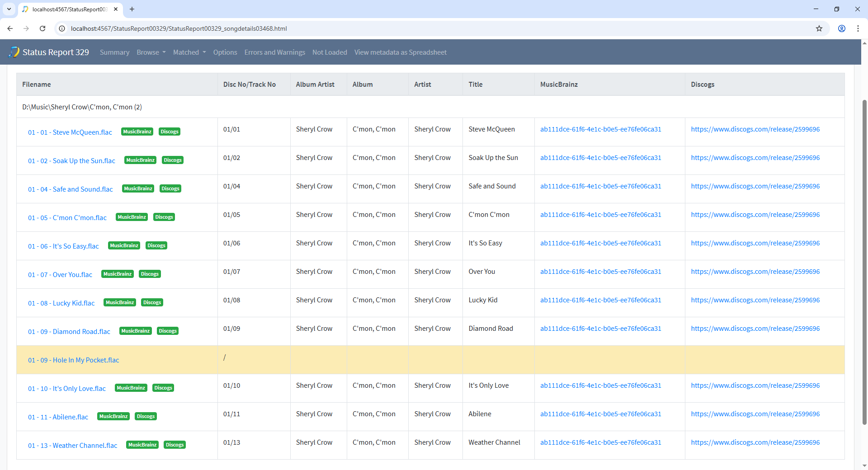
Task: Go back with browser back arrow
Action: pyautogui.click(x=10, y=28)
